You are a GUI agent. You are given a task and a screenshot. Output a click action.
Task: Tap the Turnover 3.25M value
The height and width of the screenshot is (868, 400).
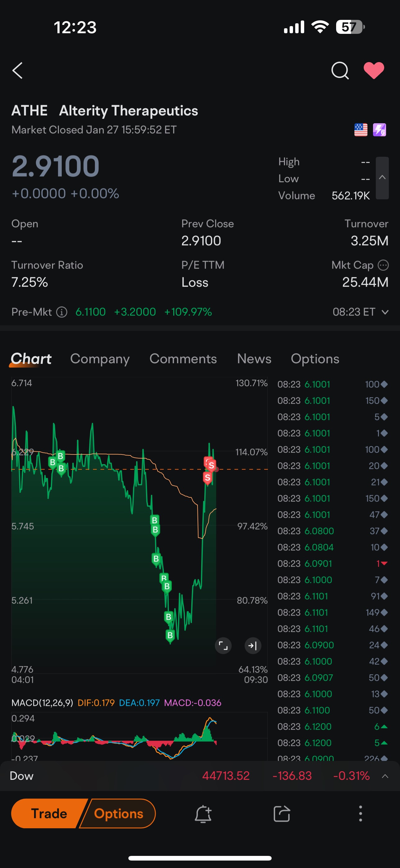click(x=369, y=241)
